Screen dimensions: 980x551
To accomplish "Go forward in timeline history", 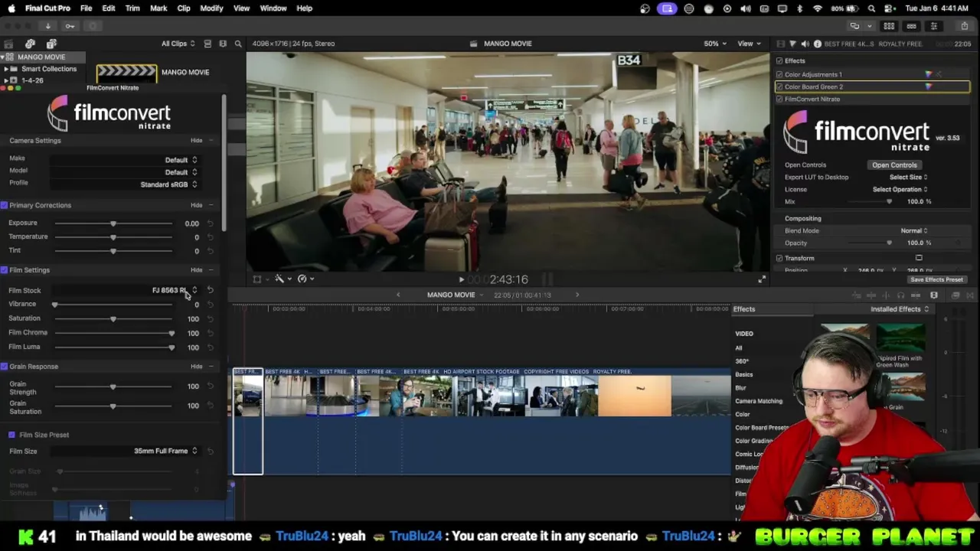I will [577, 295].
